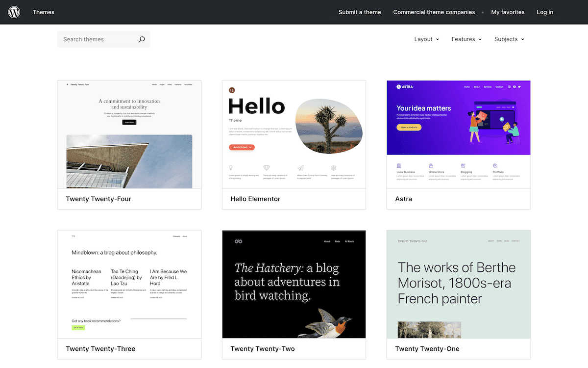Open the Layout filter dropdown
Image resolution: width=588 pixels, height=368 pixels.
coord(426,39)
